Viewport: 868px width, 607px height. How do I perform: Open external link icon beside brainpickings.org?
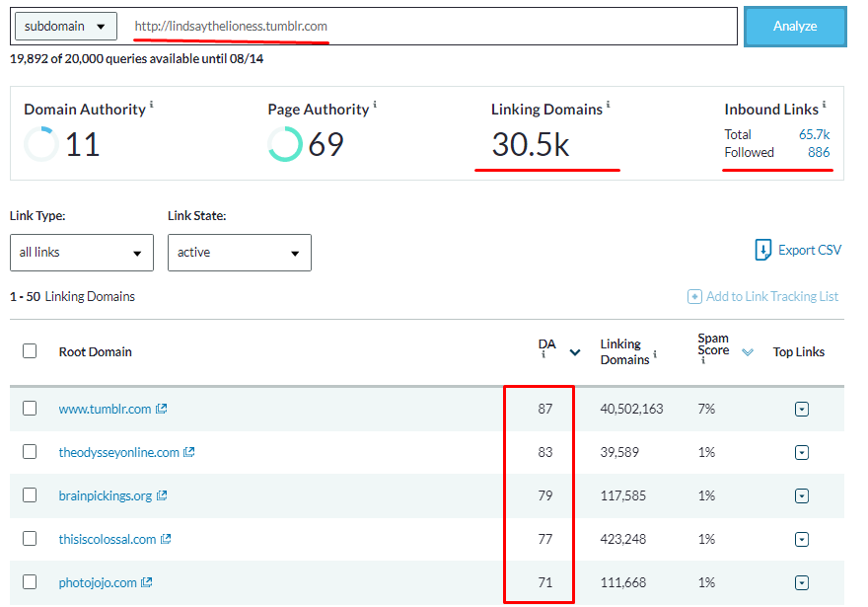pyautogui.click(x=162, y=495)
